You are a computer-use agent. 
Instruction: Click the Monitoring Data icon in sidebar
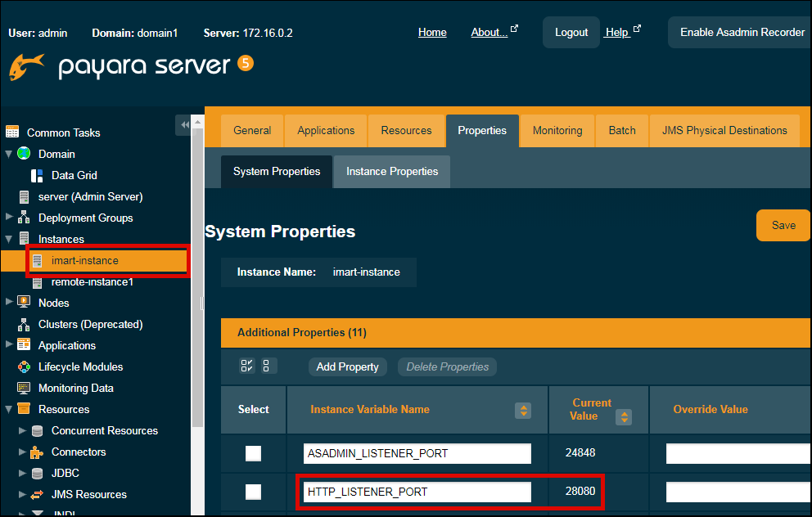click(24, 389)
